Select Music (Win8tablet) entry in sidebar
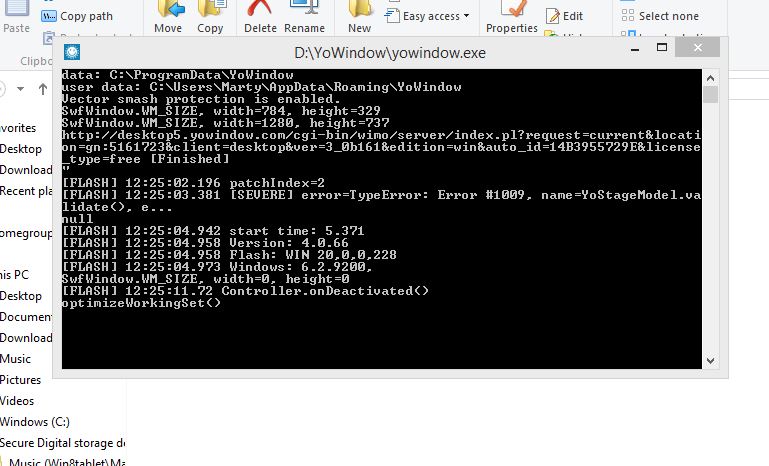Image resolution: width=769 pixels, height=466 pixels. tap(67, 462)
